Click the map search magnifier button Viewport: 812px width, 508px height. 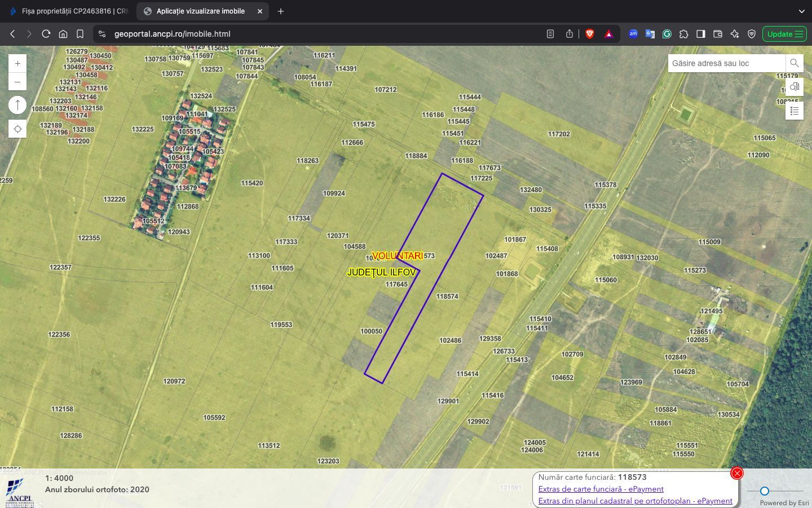pyautogui.click(x=794, y=63)
